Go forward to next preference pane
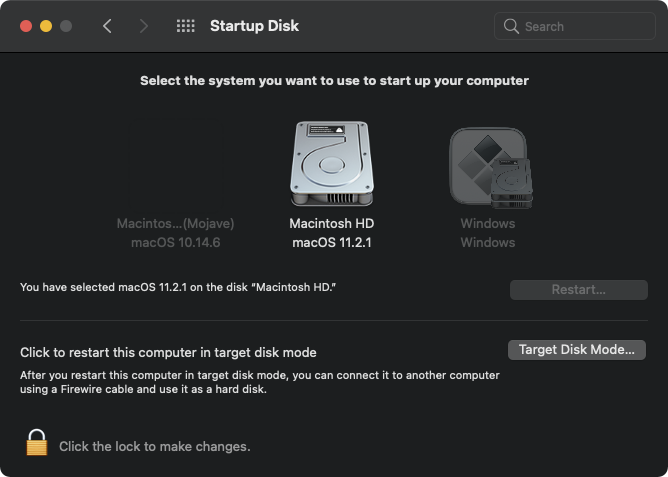 [x=144, y=26]
